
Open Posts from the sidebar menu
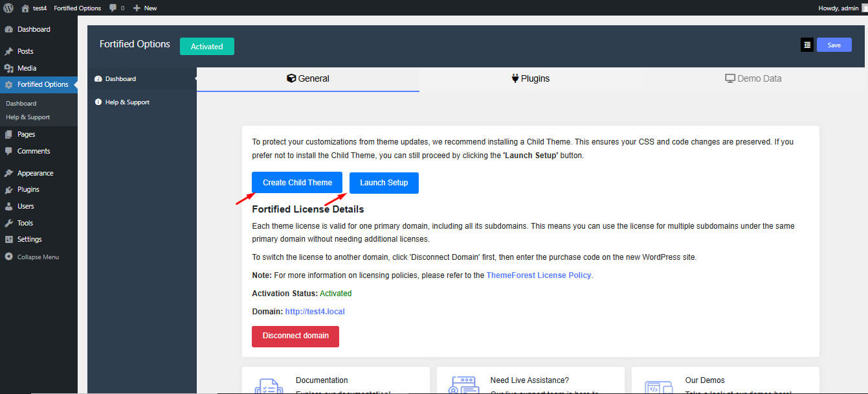(x=25, y=51)
